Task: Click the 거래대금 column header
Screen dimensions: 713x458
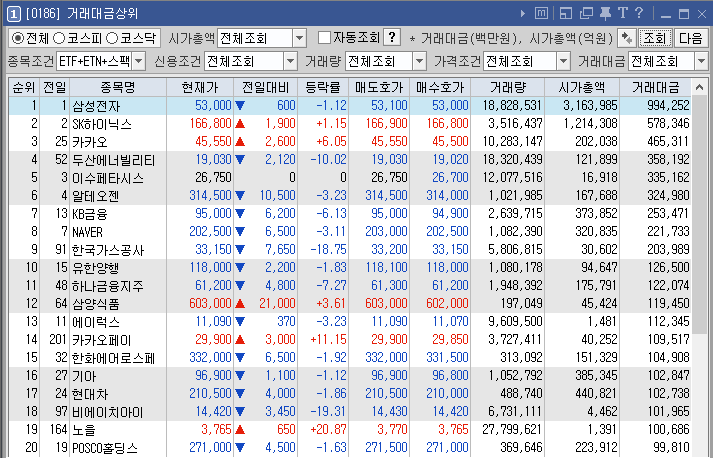Action: [x=655, y=87]
